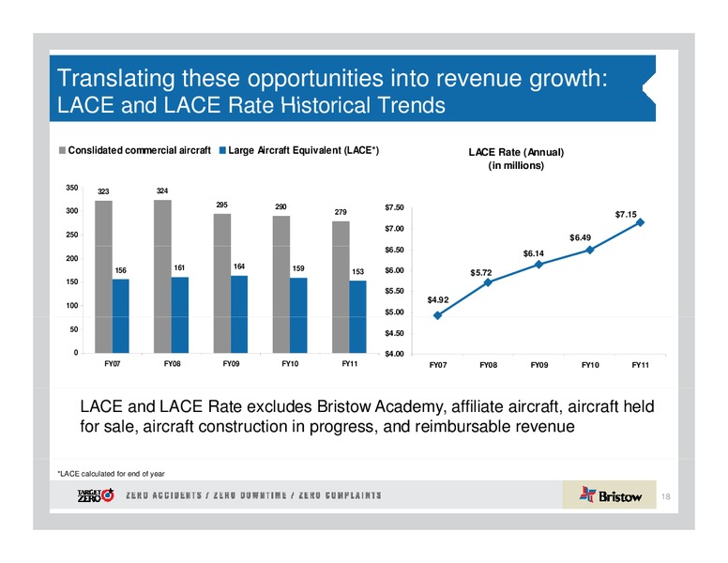This screenshot has height=563, width=728.
Task: Click the $6.49 data point marker
Action: pos(590,250)
